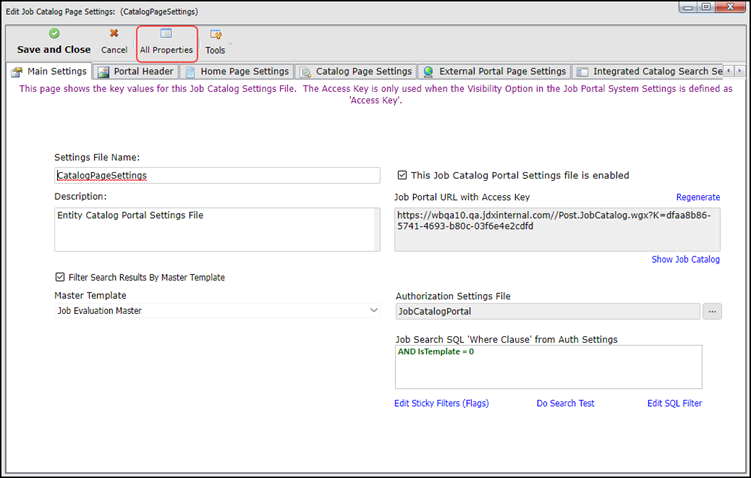The image size is (751, 478).
Task: Select the Integrated Catalog Search tab
Action: click(x=648, y=71)
